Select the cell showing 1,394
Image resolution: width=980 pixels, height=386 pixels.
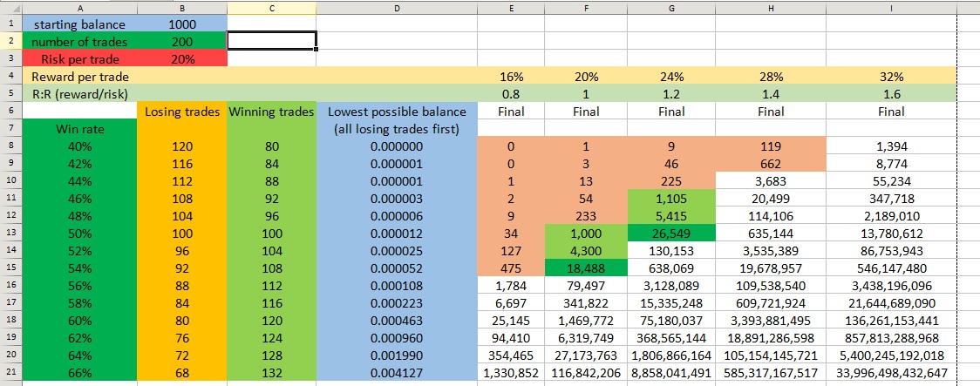891,146
